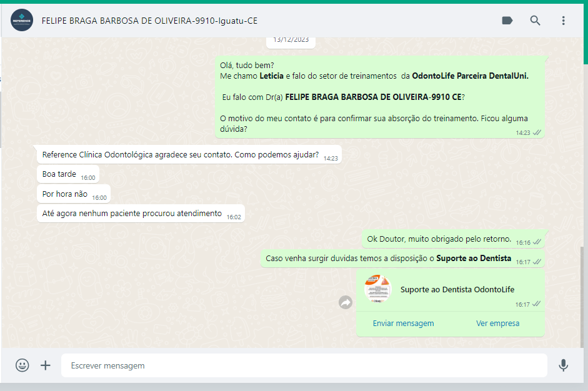Open the emoji picker
The width and height of the screenshot is (588, 391).
(22, 365)
